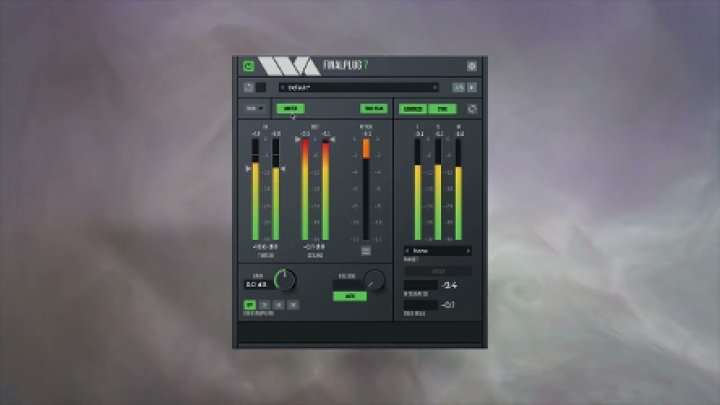Open the Default preset name dropdown
The image size is (720, 405).
358,87
